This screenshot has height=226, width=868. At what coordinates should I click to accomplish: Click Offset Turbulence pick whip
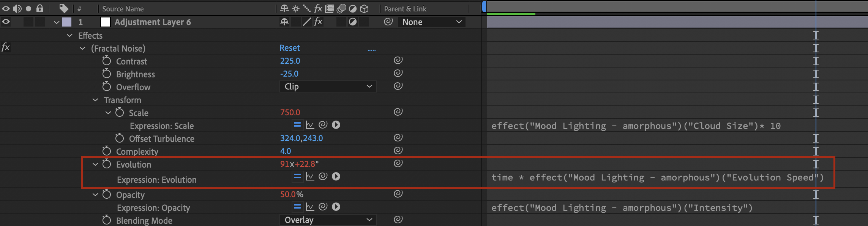pos(398,138)
